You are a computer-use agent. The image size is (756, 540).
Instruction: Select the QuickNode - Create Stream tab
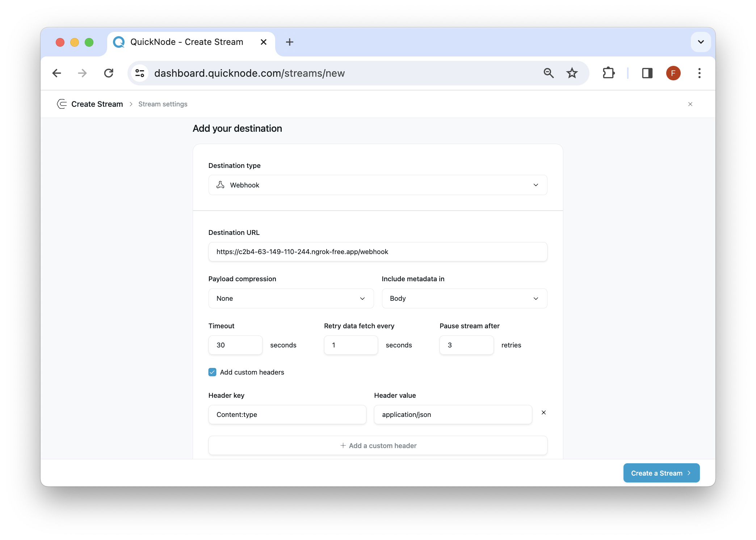(191, 42)
